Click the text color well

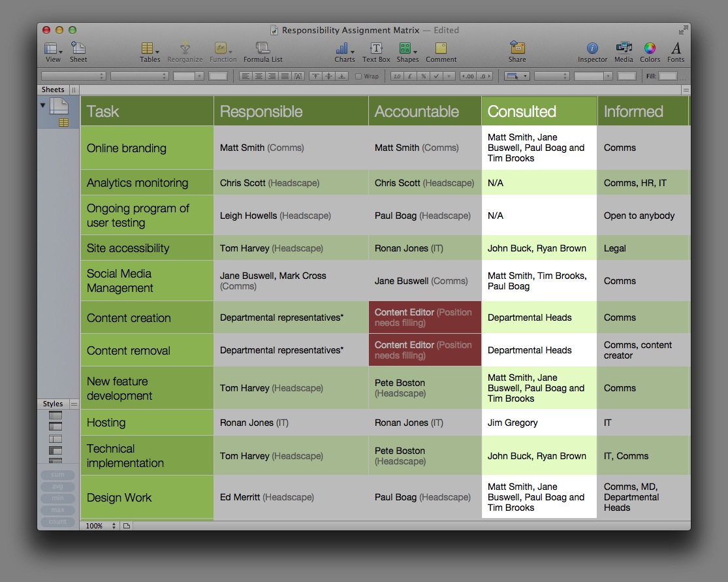(218, 76)
